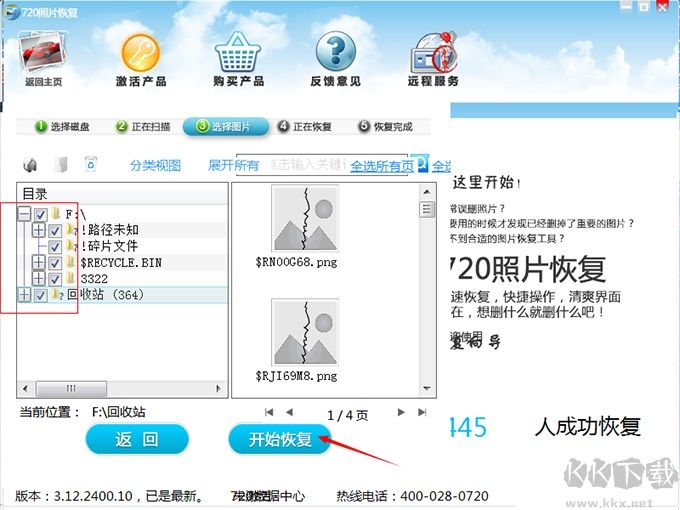Click the 开始恢复 button
This screenshot has height=510, width=680.
[280, 439]
